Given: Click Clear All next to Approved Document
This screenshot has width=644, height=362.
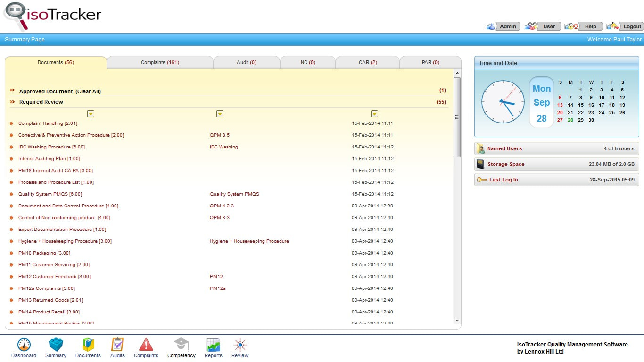Looking at the screenshot, I should 88,91.
